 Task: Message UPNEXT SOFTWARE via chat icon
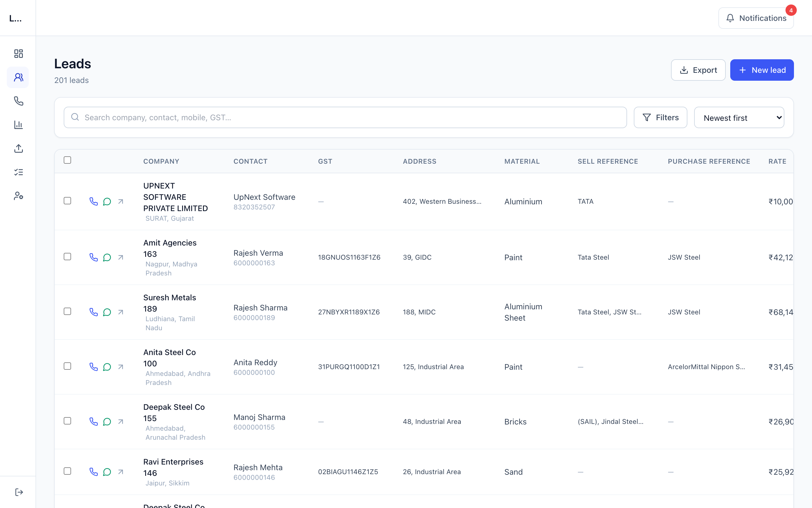pyautogui.click(x=107, y=201)
